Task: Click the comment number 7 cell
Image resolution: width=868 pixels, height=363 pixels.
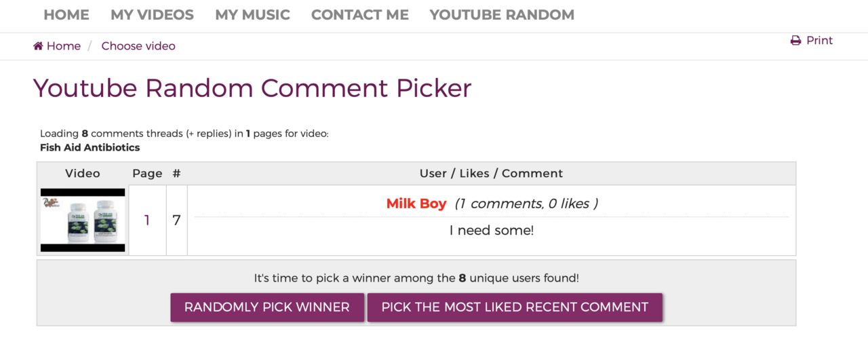Action: click(x=176, y=221)
